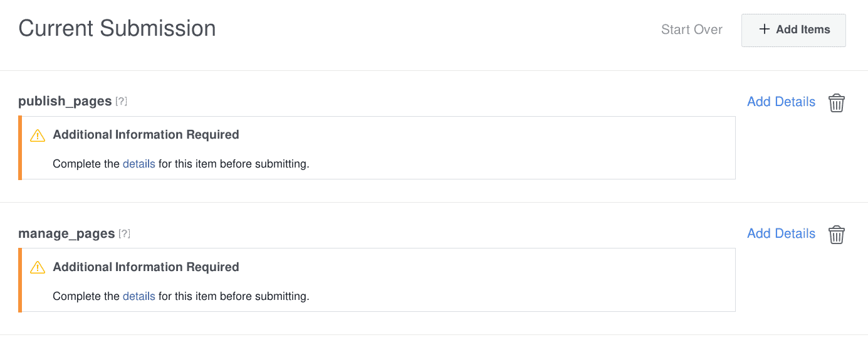Click the Add Items button

[793, 30]
